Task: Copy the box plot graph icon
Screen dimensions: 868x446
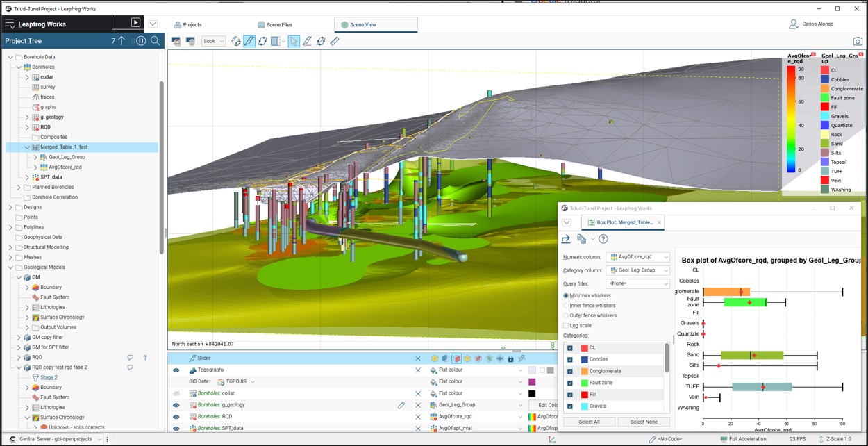Action: 582,239
